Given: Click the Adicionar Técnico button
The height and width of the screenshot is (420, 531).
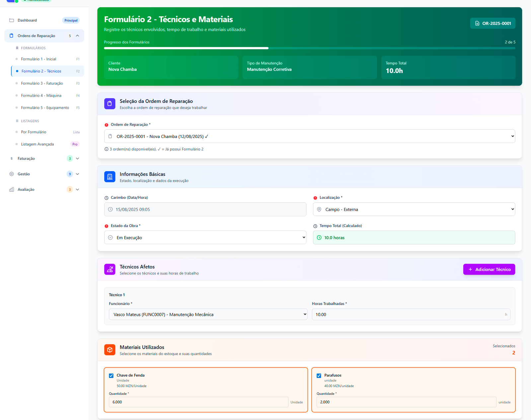Looking at the screenshot, I should pos(489,269).
